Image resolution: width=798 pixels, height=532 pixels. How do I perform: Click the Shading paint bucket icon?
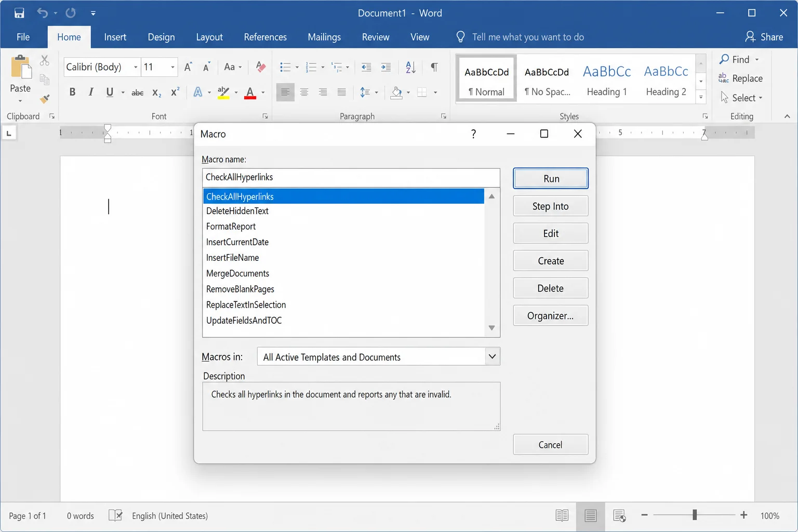397,92
